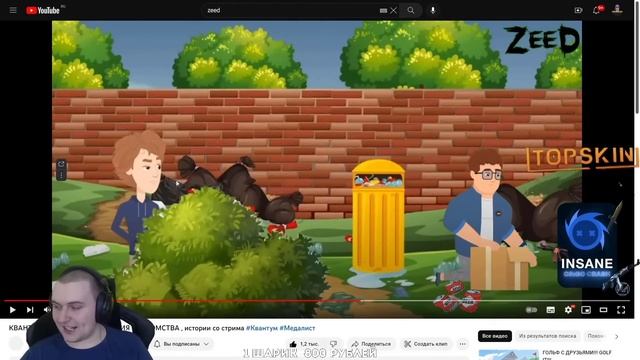Enter fullscreen mode
This screenshot has height=360, width=640.
pyautogui.click(x=621, y=310)
